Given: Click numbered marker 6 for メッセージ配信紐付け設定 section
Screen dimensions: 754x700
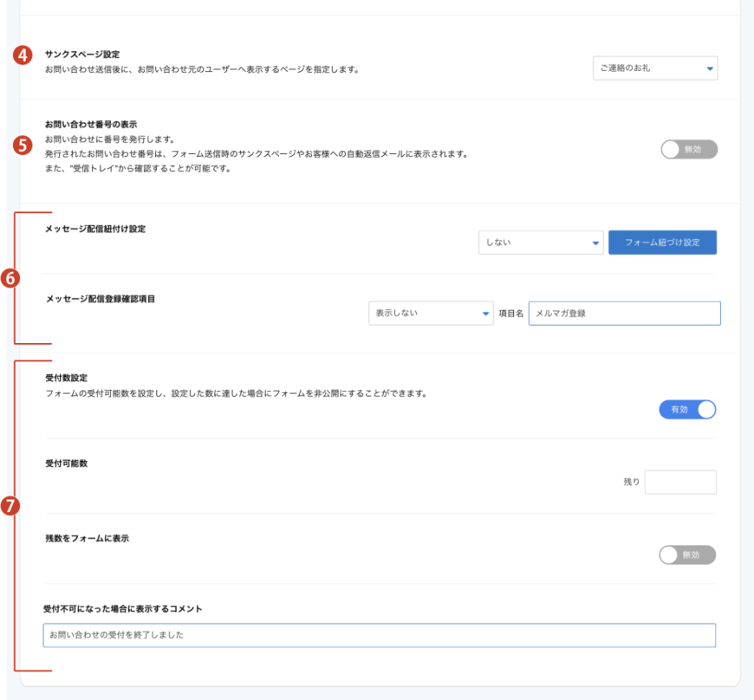Looking at the screenshot, I should click(x=10, y=277).
